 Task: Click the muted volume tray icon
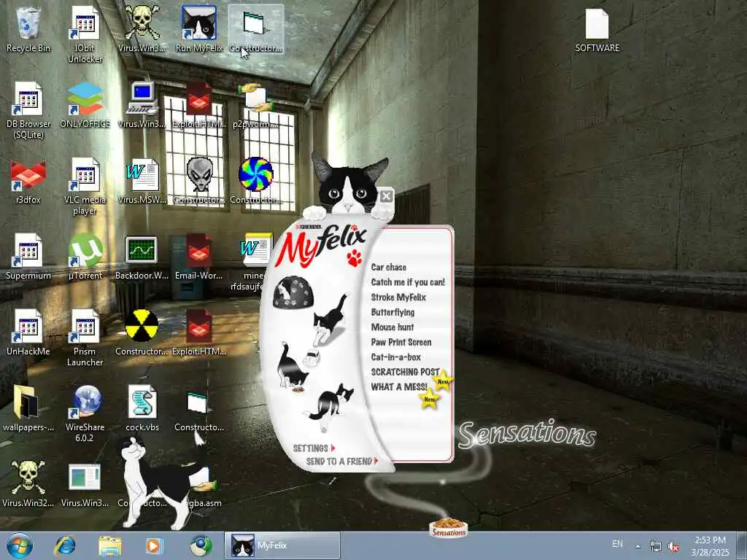673,547
